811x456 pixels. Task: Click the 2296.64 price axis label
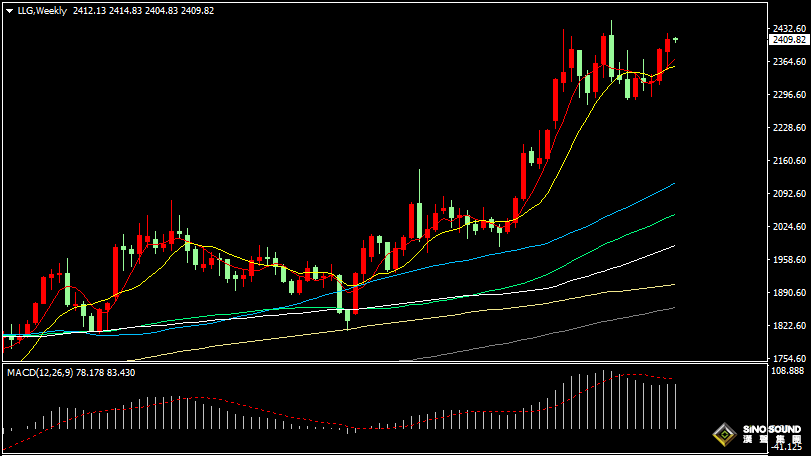click(x=787, y=95)
